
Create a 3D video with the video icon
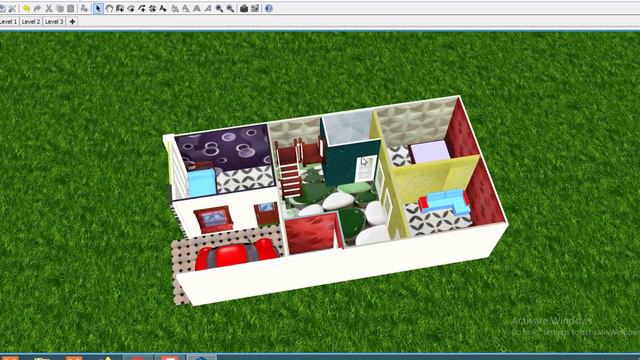[x=255, y=8]
